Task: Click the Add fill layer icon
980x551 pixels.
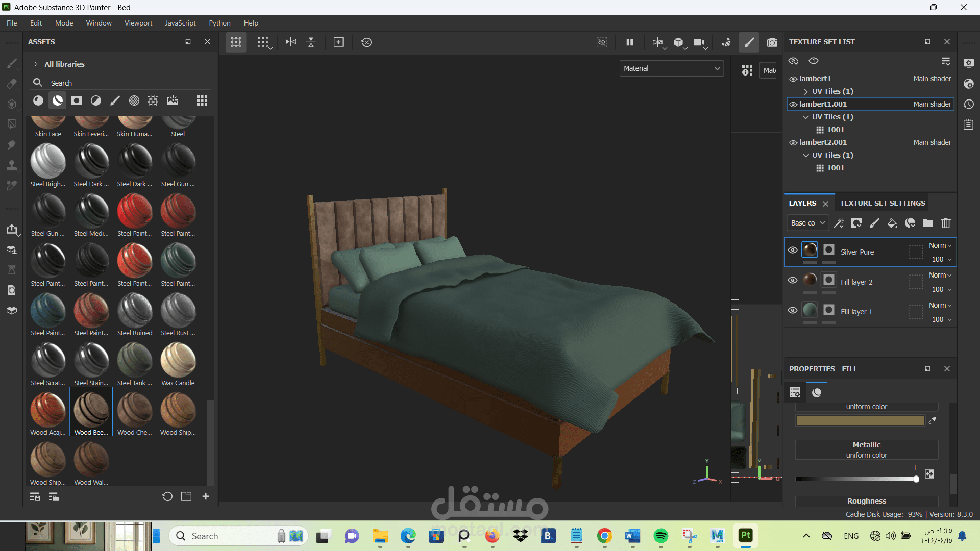Action: coord(892,223)
